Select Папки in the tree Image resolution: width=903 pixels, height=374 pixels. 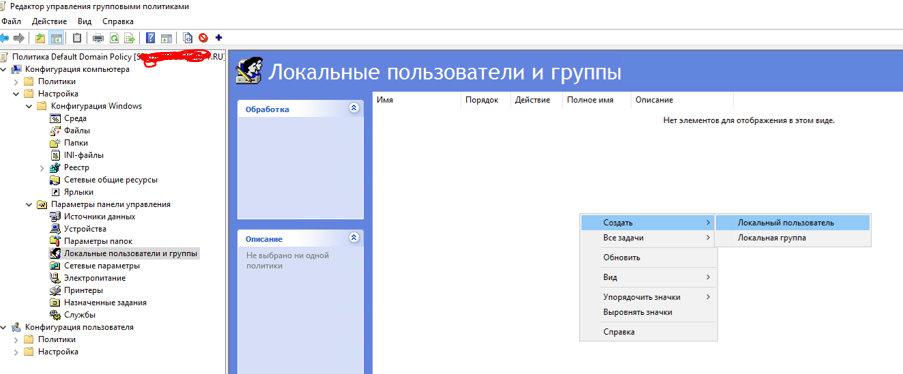[76, 143]
